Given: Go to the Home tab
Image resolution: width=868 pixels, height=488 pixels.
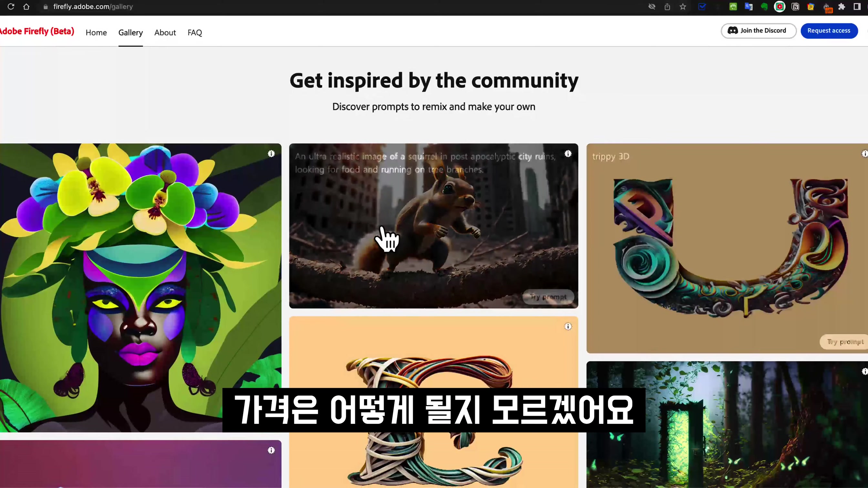Looking at the screenshot, I should [x=96, y=33].
